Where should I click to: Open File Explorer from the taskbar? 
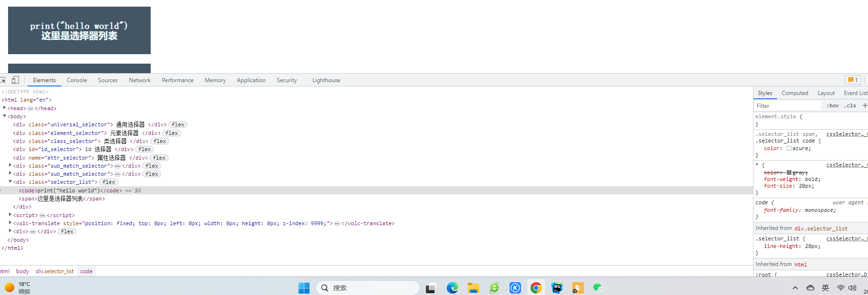(x=473, y=288)
